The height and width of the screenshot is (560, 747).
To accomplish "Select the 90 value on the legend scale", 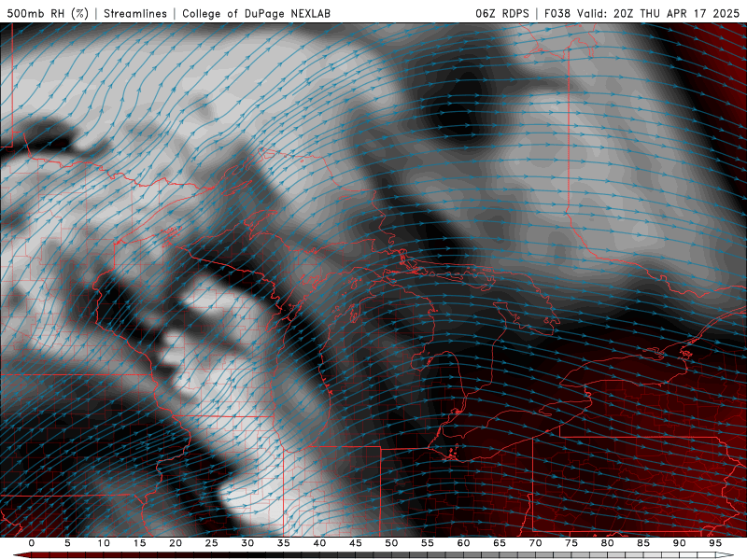I will click(679, 543).
